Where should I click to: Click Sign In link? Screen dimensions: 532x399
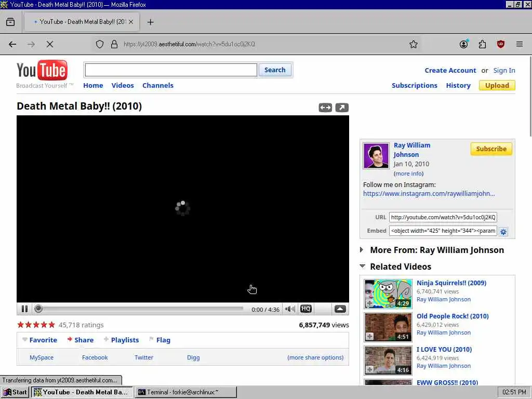coord(504,71)
